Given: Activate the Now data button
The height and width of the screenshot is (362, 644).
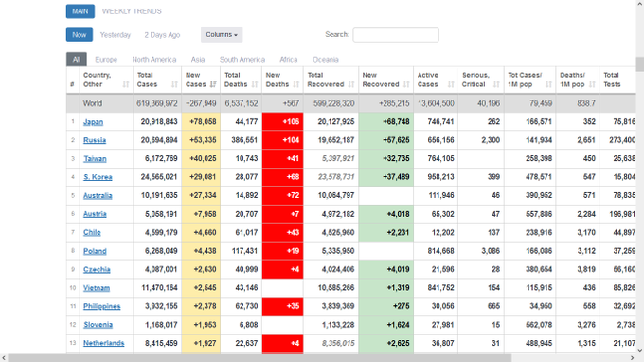Looking at the screenshot, I should coord(80,35).
